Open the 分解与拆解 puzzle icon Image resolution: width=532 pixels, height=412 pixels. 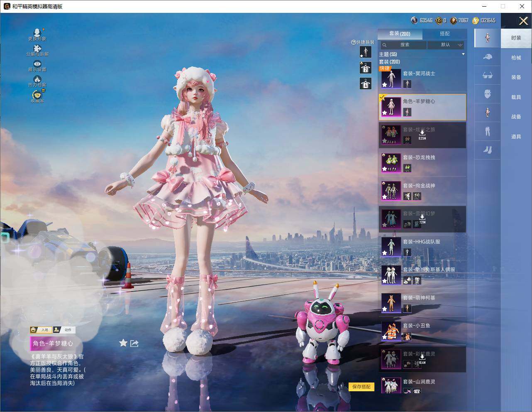(x=37, y=51)
